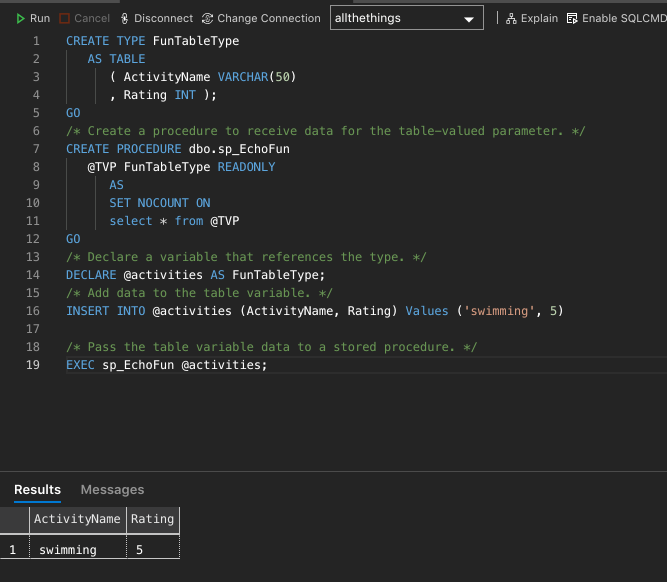Click 'INSERT' keyword on line 16

click(88, 311)
